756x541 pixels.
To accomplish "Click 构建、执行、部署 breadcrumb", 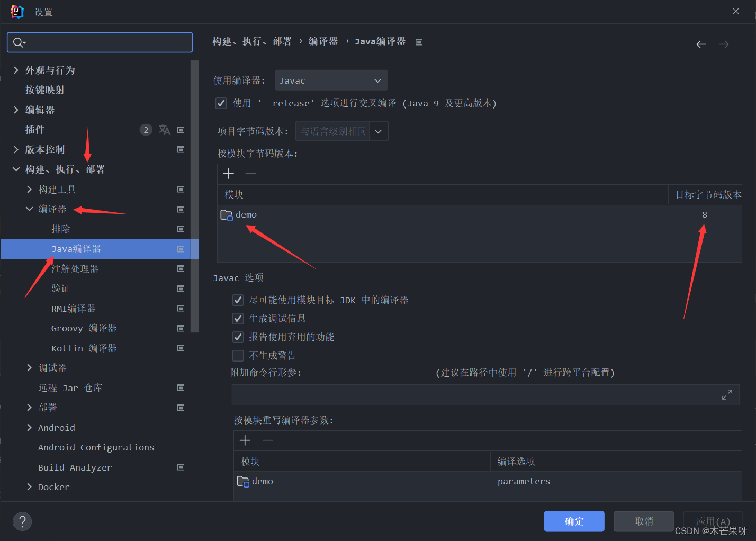I will 252,41.
